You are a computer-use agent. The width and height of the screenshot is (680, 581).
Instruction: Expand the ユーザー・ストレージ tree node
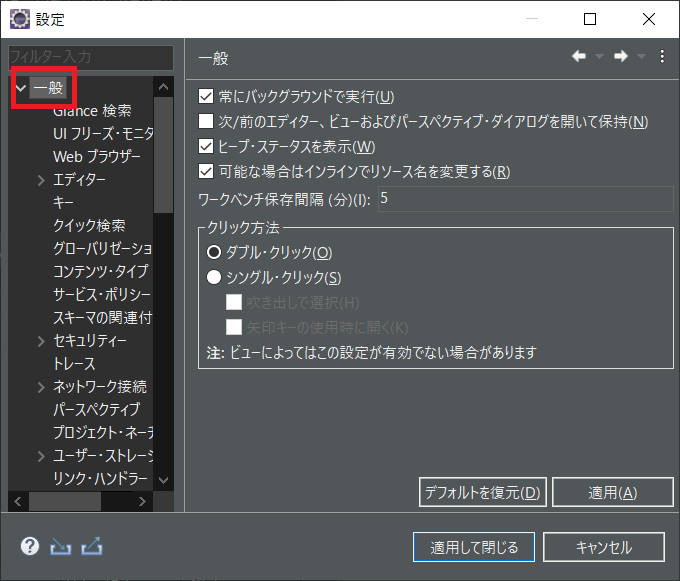point(41,456)
